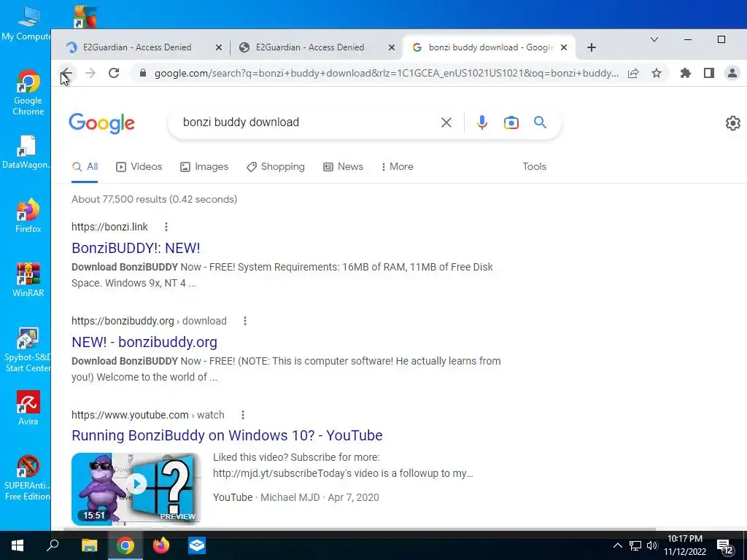The width and height of the screenshot is (747, 560).
Task: Open Firefox desktop shortcut
Action: click(28, 216)
